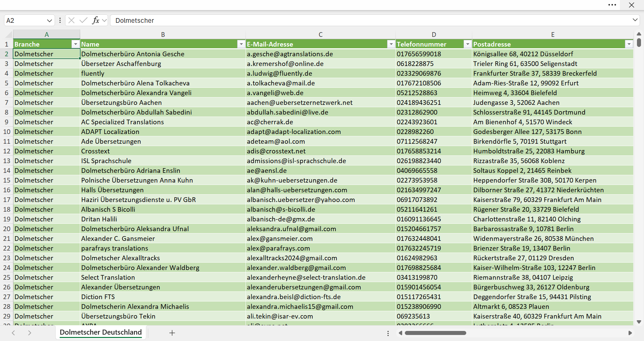
Task: Add a new sheet with plus icon
Action: click(x=172, y=333)
